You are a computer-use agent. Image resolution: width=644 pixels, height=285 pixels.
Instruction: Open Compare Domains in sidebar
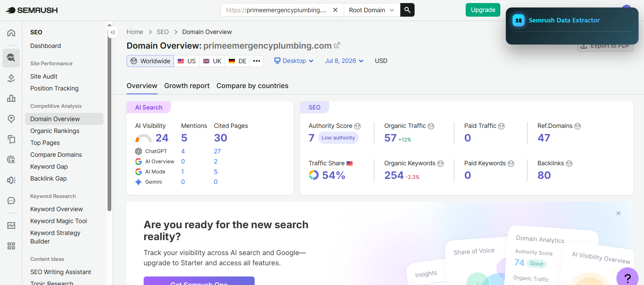click(56, 155)
